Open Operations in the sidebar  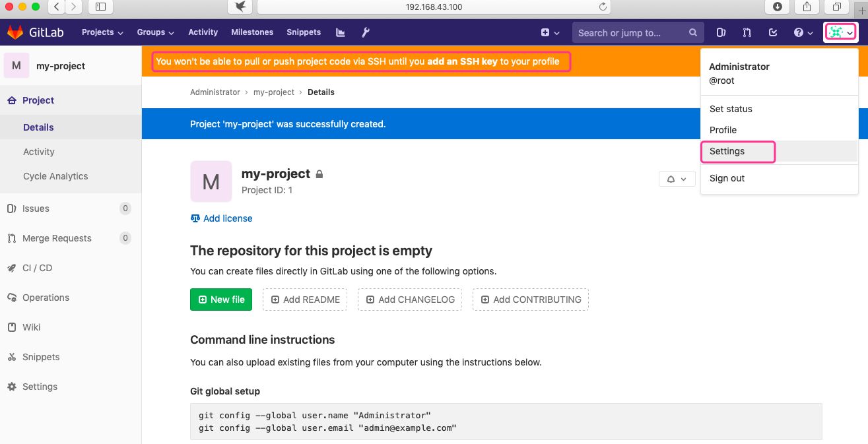pyautogui.click(x=71, y=298)
